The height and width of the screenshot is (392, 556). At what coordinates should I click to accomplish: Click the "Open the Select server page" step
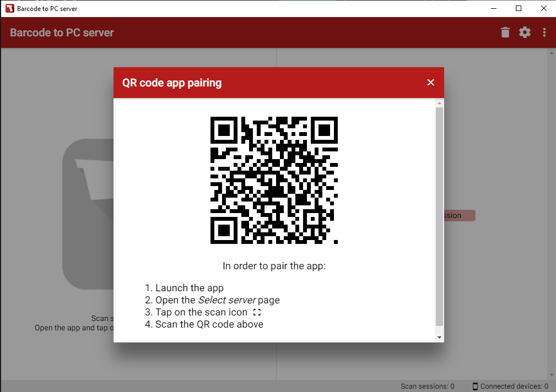click(217, 300)
